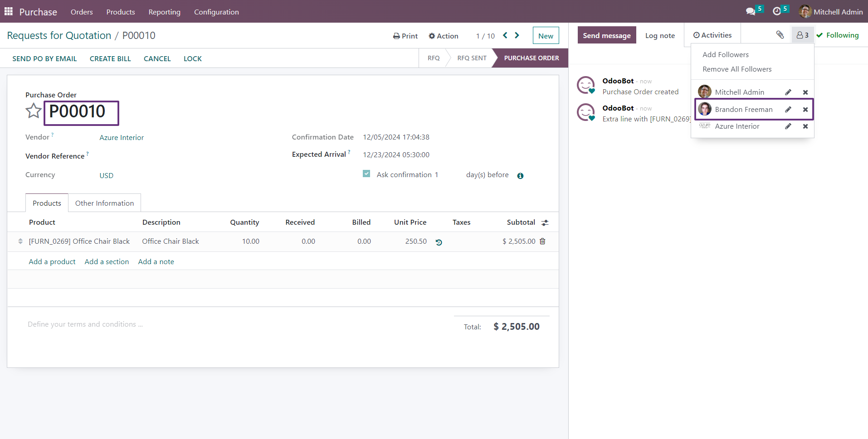Edit Azure Interior subscription pencil
This screenshot has width=868, height=439.
pyautogui.click(x=788, y=126)
